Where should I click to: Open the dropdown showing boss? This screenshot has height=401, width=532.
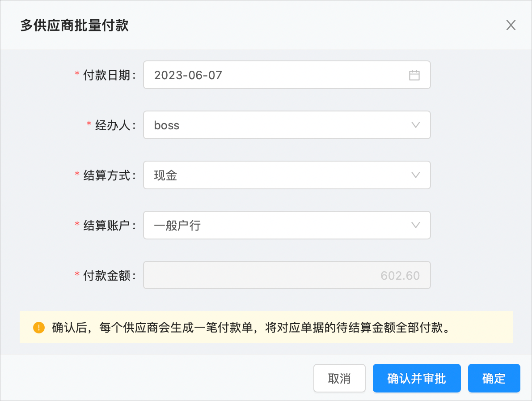click(x=286, y=125)
